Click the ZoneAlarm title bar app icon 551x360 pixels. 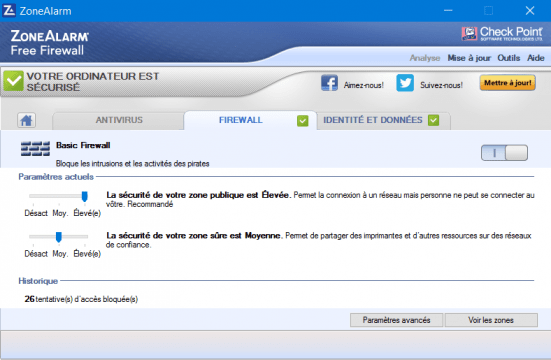(9, 11)
